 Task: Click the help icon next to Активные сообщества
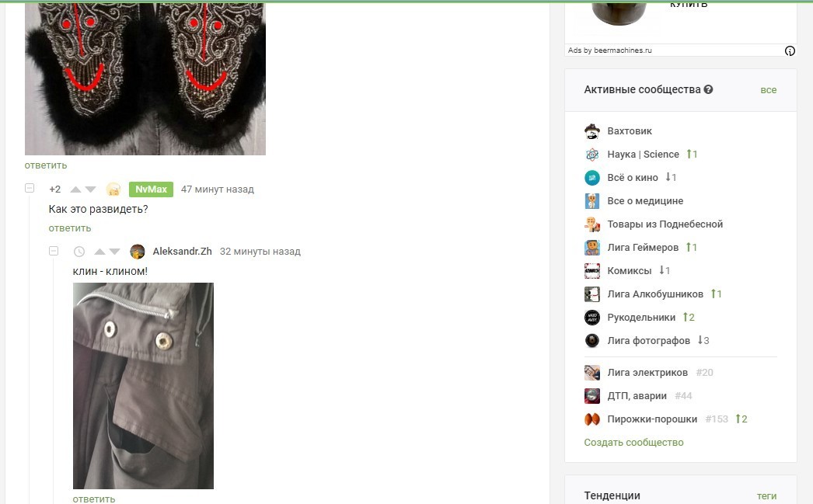708,89
